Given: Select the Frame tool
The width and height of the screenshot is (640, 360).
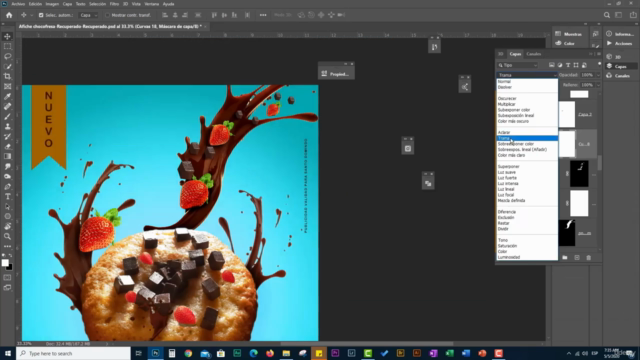Looking at the screenshot, I should click(x=7, y=87).
